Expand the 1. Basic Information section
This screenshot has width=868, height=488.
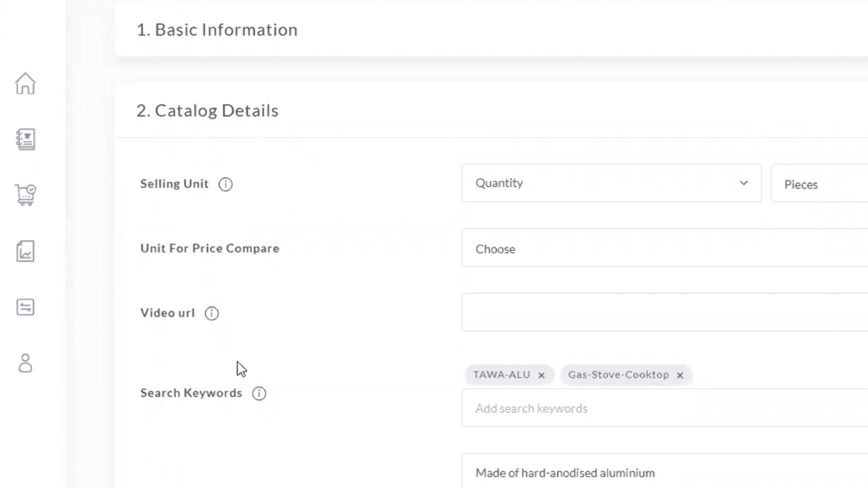(x=217, y=30)
